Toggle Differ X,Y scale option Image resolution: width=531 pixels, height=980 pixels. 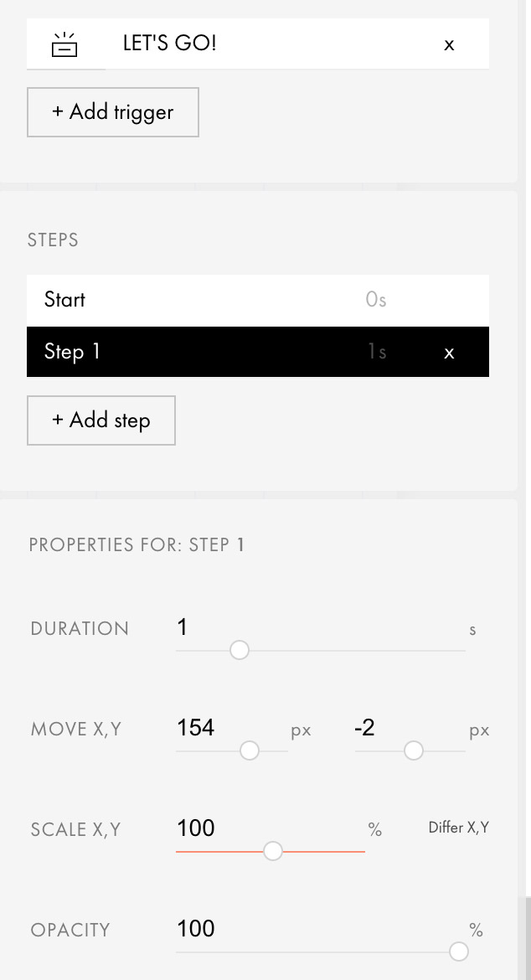coord(458,828)
